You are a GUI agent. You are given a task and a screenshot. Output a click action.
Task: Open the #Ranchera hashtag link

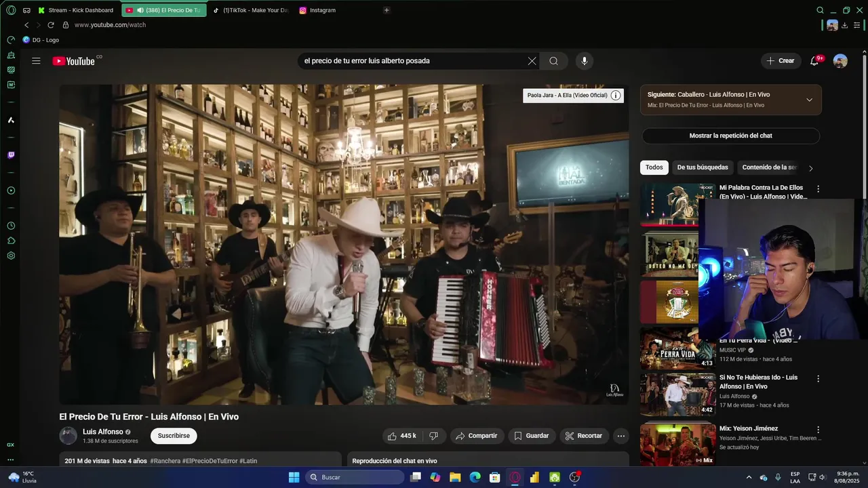point(165,461)
